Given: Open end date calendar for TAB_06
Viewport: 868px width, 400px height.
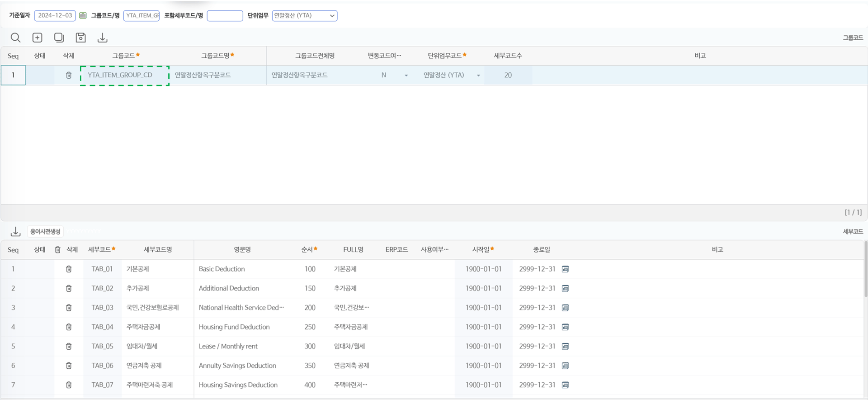Looking at the screenshot, I should 565,366.
